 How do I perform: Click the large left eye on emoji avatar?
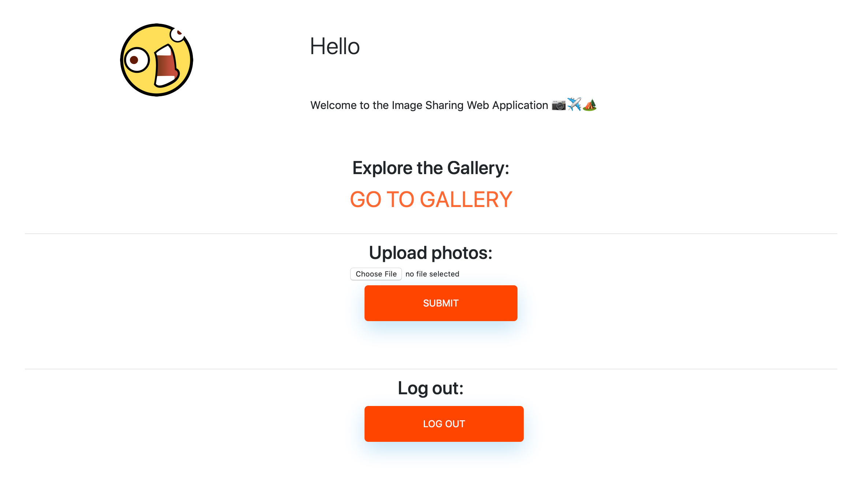click(136, 60)
